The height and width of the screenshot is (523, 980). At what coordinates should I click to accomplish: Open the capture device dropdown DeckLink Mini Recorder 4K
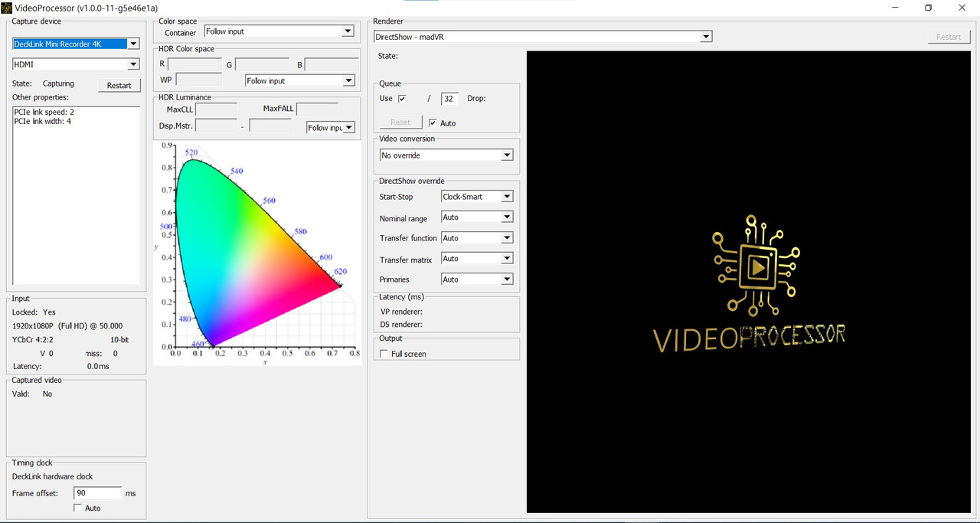point(76,44)
